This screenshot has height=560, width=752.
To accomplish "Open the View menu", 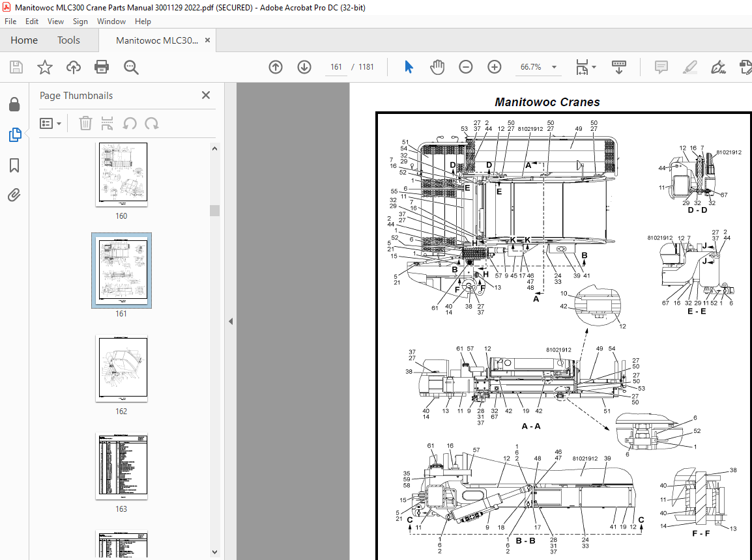I will coord(55,21).
